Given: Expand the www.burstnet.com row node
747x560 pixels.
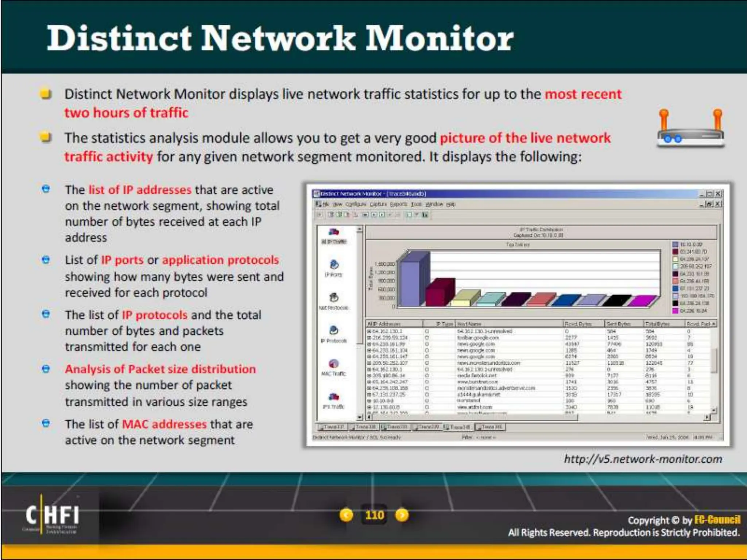Looking at the screenshot, I should click(x=369, y=382).
